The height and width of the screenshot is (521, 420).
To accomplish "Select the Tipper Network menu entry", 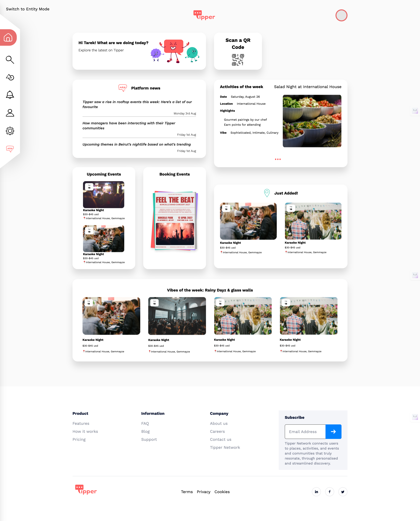I will point(225,447).
